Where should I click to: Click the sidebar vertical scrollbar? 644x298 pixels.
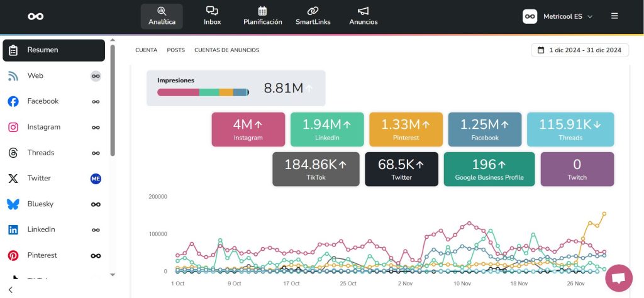click(x=113, y=101)
